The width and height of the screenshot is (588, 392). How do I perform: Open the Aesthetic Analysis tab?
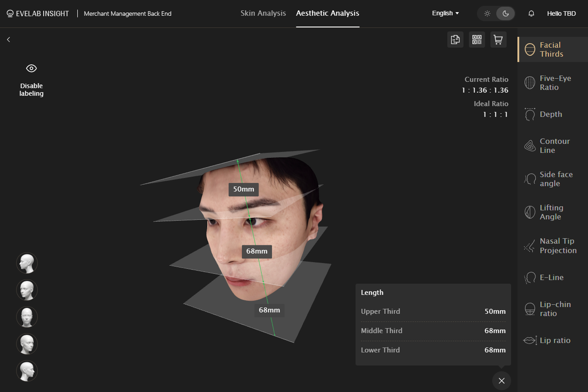328,13
